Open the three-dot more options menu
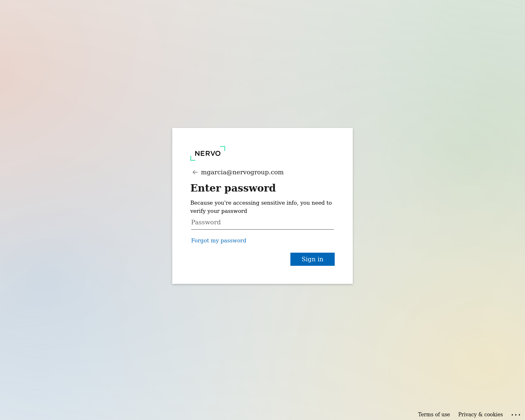This screenshot has width=525, height=420. click(516, 415)
